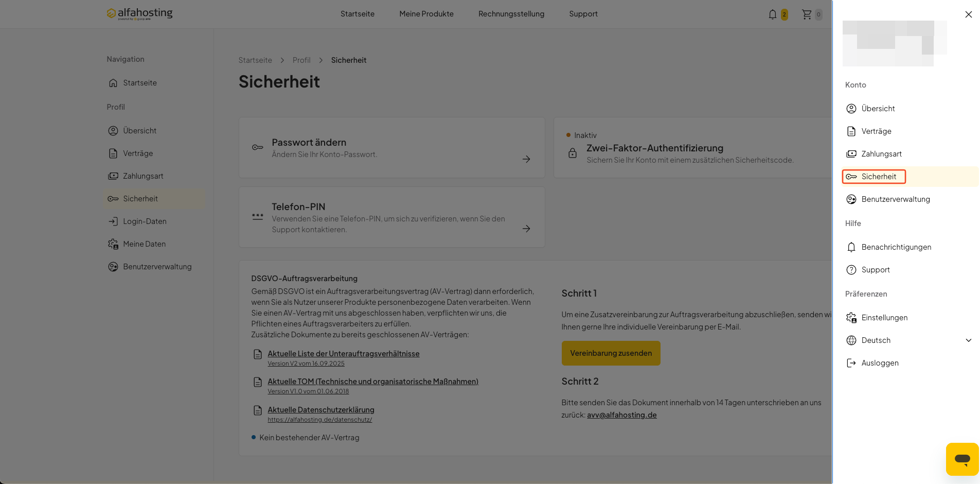Open Meine Produkte in top navigation
This screenshot has width=980, height=484.
426,14
